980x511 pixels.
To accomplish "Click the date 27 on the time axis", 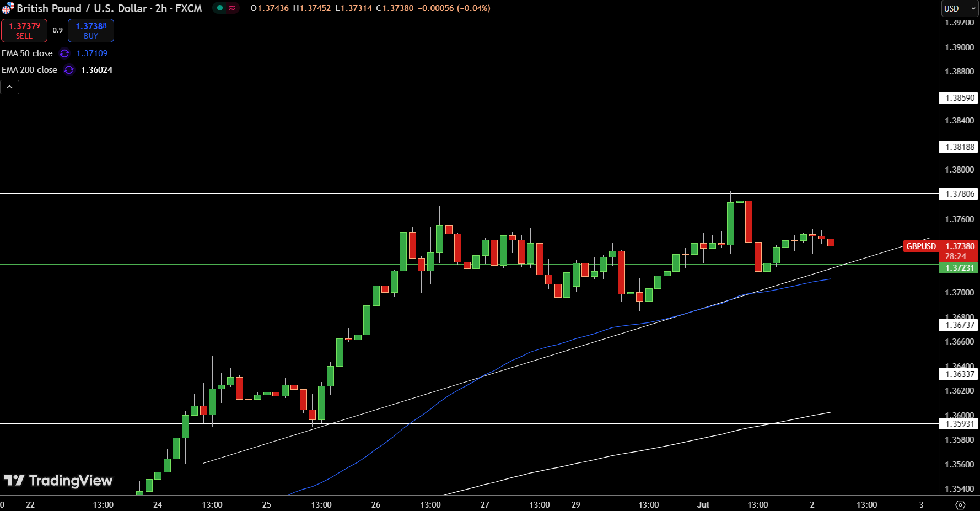I will [x=485, y=505].
